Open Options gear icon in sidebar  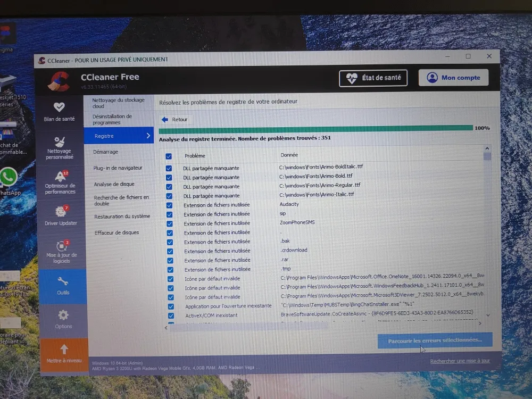pyautogui.click(x=63, y=315)
